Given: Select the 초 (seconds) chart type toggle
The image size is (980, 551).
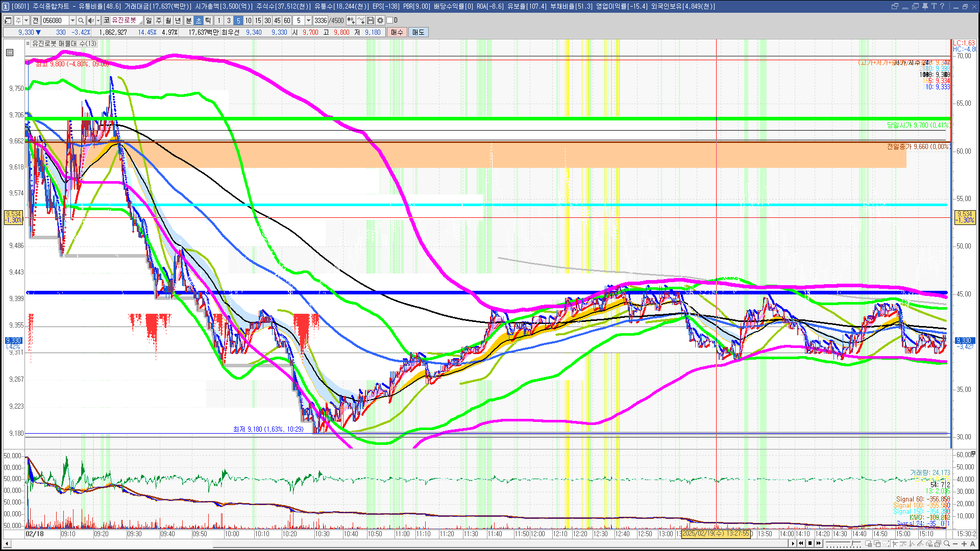Looking at the screenshot, I should 199,20.
